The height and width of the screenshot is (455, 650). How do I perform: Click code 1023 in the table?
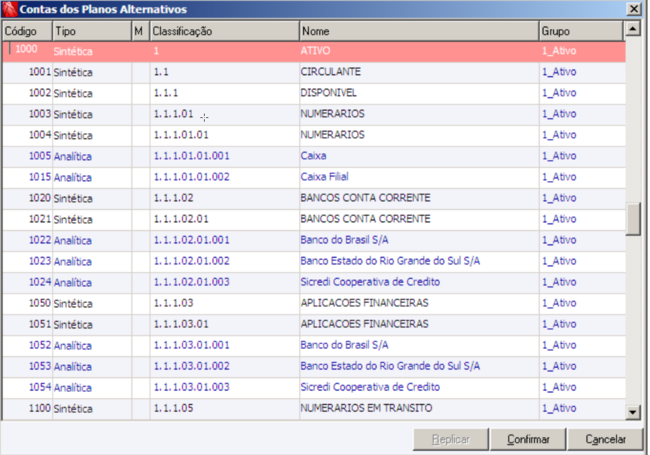(x=40, y=261)
